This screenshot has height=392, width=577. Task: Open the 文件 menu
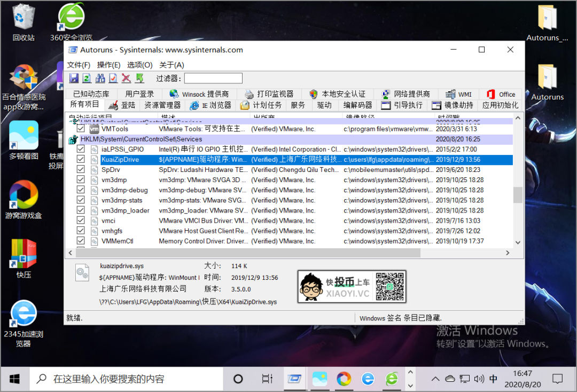tap(79, 65)
